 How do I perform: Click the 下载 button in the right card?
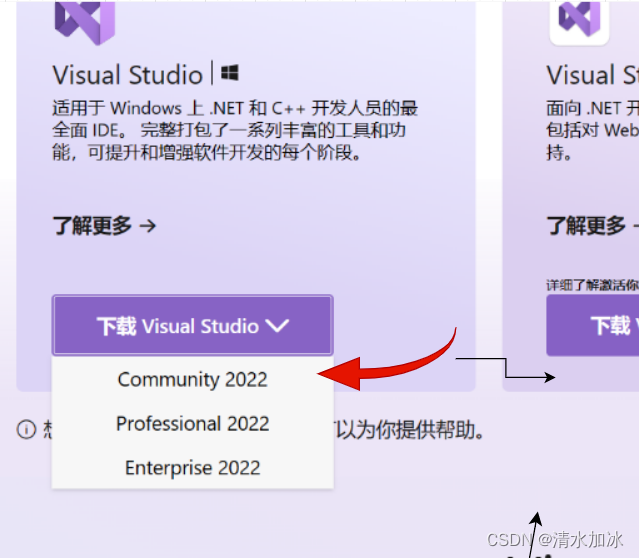pyautogui.click(x=593, y=325)
